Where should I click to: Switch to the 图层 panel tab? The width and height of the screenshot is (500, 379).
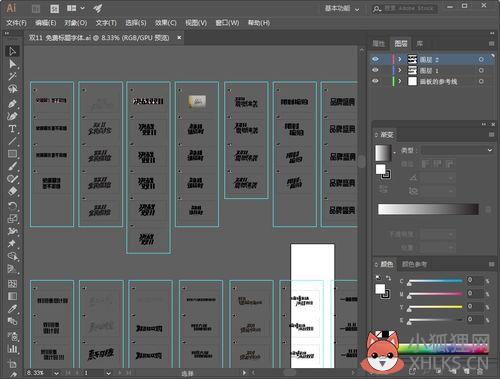point(401,43)
